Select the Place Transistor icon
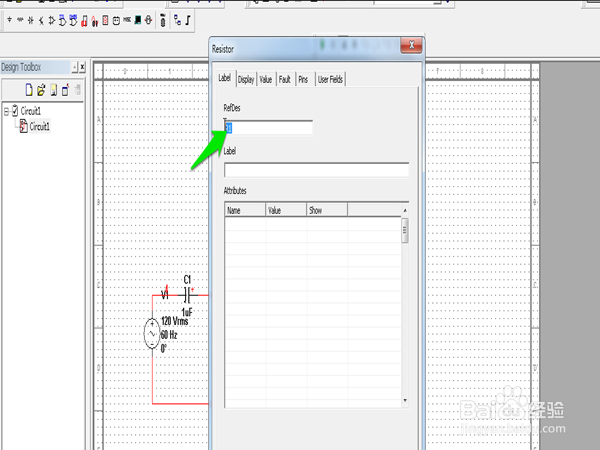This screenshot has width=600, height=450. tap(41, 20)
